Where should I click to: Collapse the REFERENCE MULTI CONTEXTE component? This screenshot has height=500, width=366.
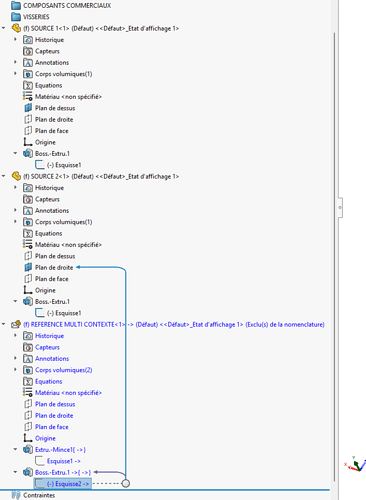(x=4, y=324)
